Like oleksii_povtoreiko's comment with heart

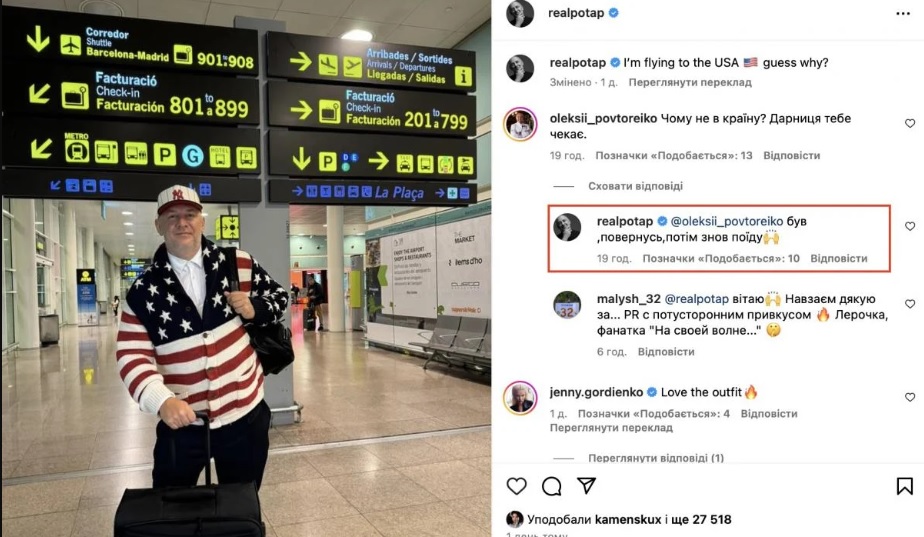tap(910, 123)
